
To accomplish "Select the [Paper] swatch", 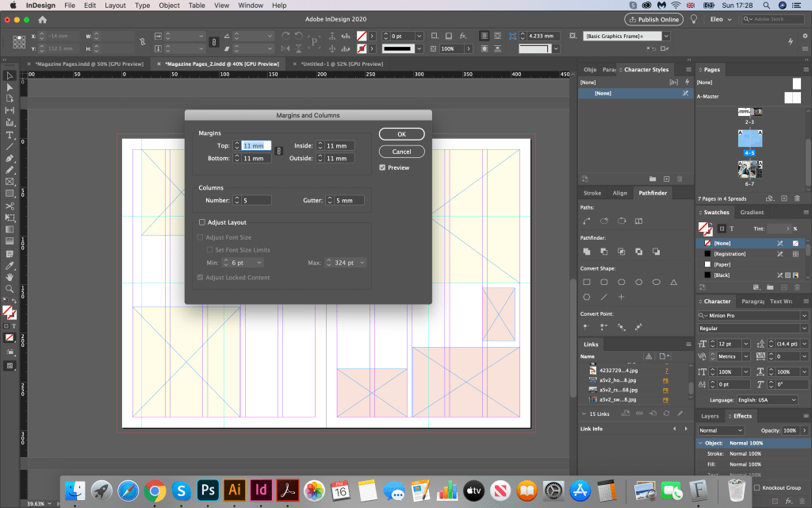I will pyautogui.click(x=722, y=264).
